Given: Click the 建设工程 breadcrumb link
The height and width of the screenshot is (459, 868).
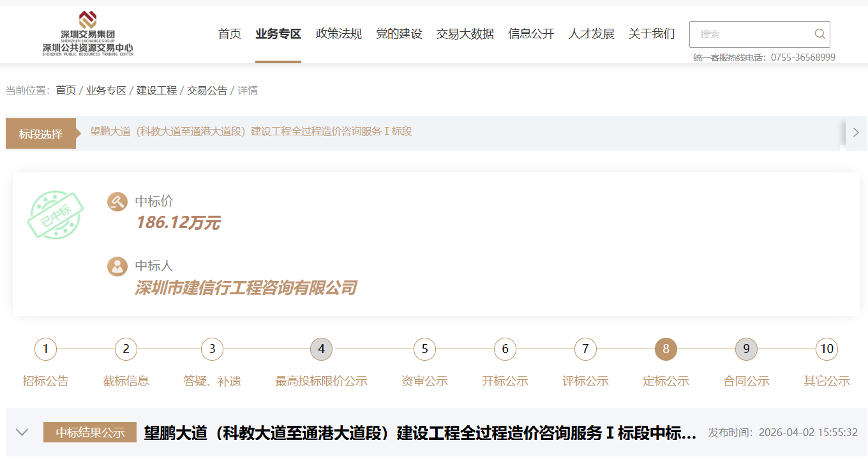Looking at the screenshot, I should (156, 91).
